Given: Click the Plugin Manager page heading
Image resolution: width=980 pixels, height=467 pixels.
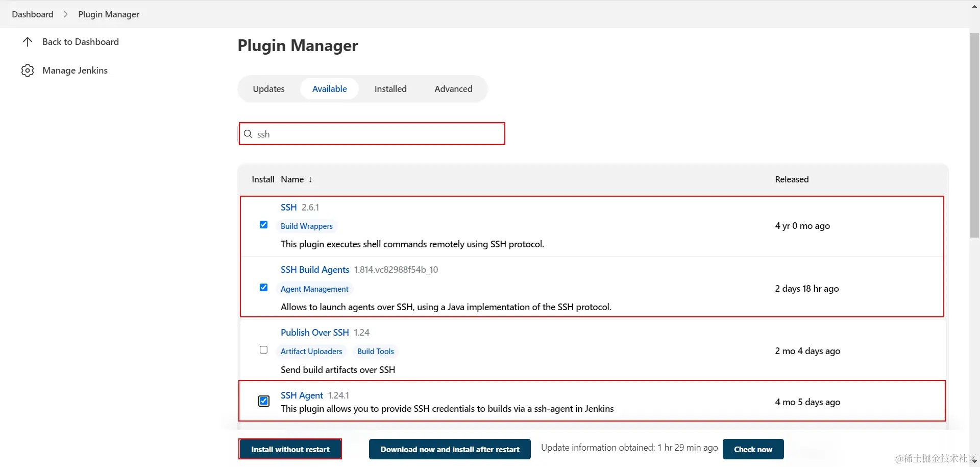Looking at the screenshot, I should 298,45.
